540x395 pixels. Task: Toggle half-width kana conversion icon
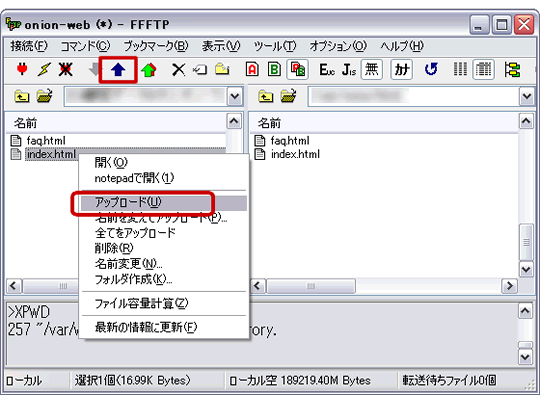click(x=402, y=70)
